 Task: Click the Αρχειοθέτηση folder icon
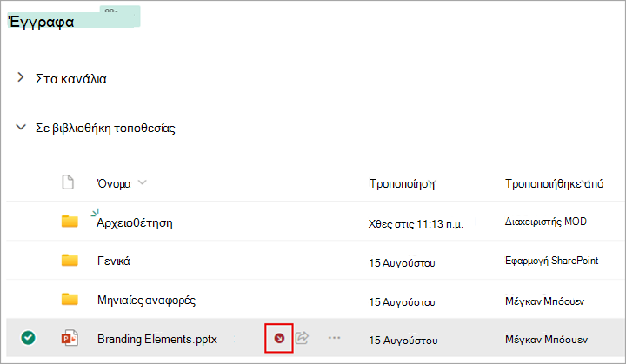pos(70,222)
